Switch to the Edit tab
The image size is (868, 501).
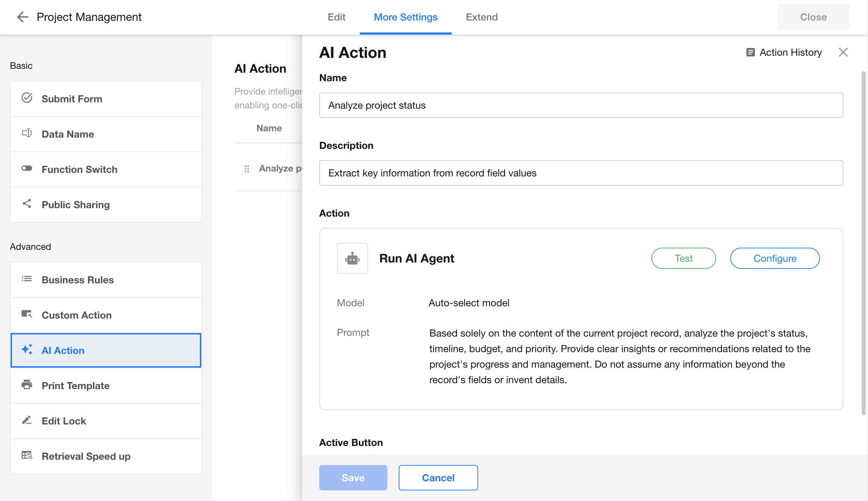[x=336, y=17]
